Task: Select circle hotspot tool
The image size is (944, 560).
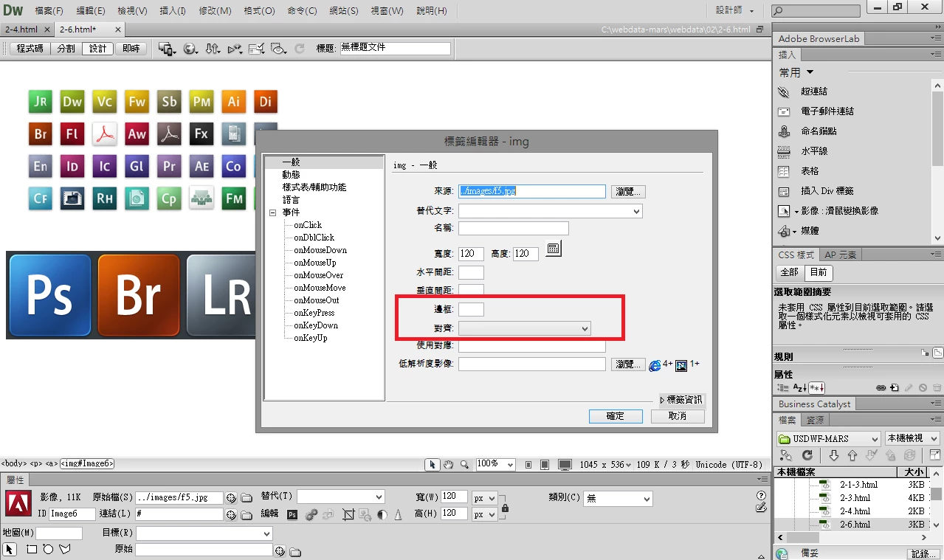Action: (48, 550)
